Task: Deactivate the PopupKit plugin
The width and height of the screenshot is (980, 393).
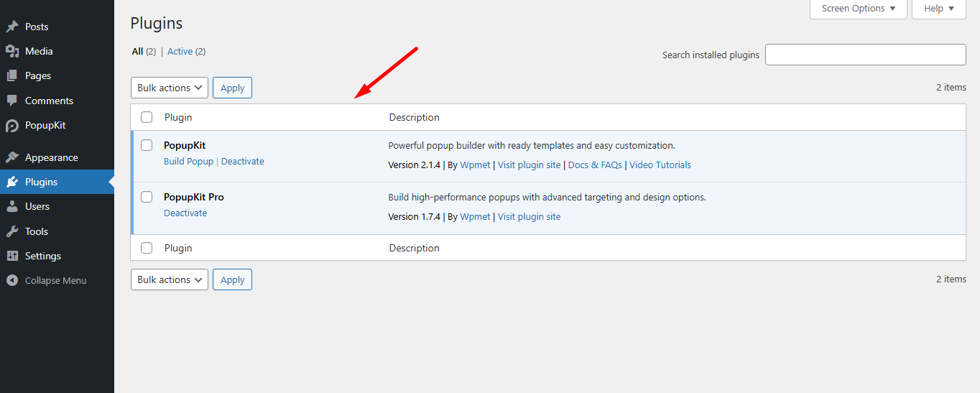Action: click(243, 162)
